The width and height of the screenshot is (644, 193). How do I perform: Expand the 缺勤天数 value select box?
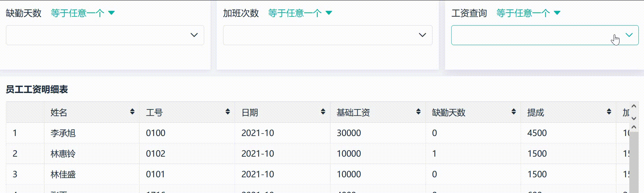pyautogui.click(x=105, y=35)
